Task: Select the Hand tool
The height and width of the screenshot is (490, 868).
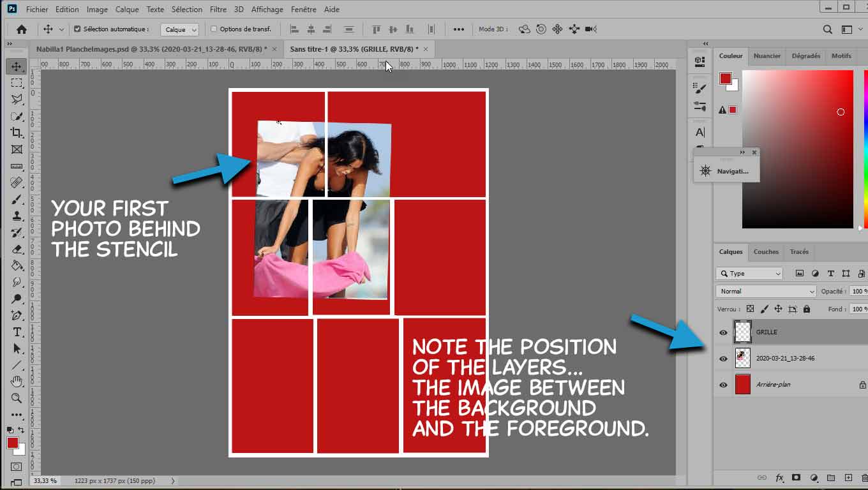Action: (x=17, y=382)
